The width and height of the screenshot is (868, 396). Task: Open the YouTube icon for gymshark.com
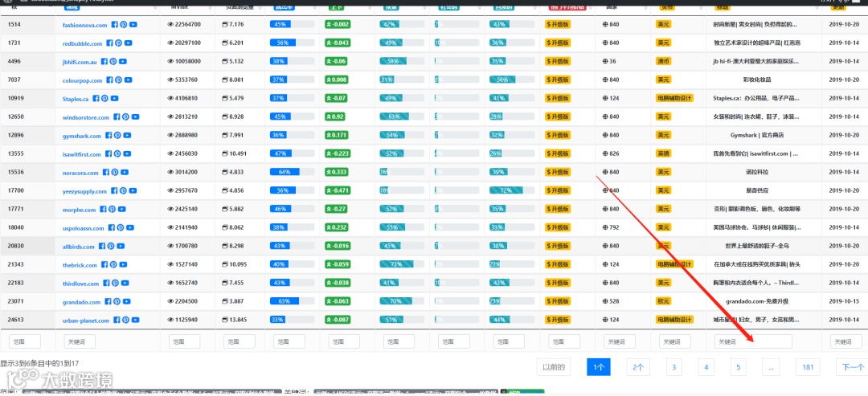pos(128,136)
